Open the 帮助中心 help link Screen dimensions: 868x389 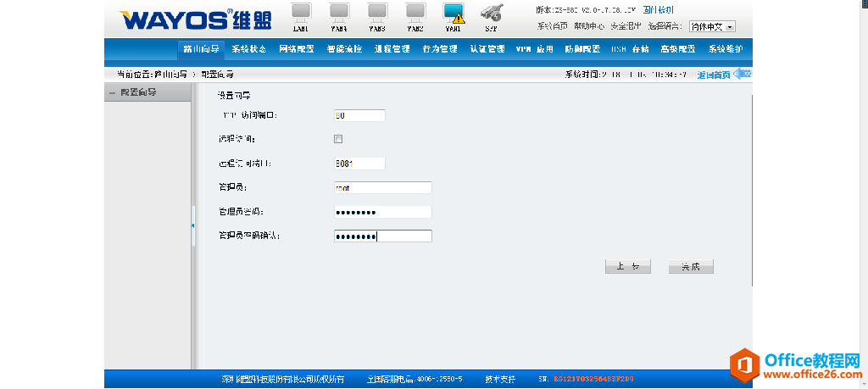click(589, 26)
